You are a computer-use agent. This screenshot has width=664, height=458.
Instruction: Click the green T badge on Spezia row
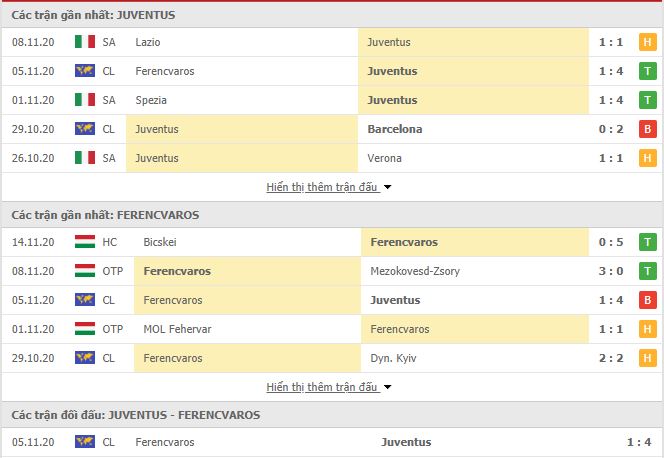point(647,100)
